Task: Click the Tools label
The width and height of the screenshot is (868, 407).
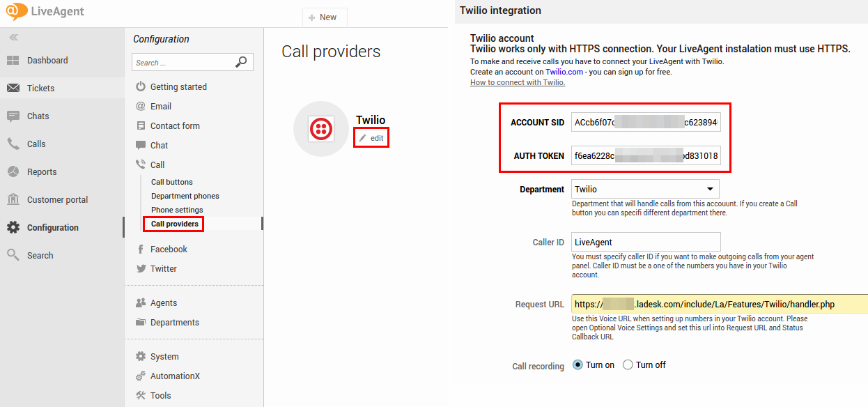Action: [161, 396]
